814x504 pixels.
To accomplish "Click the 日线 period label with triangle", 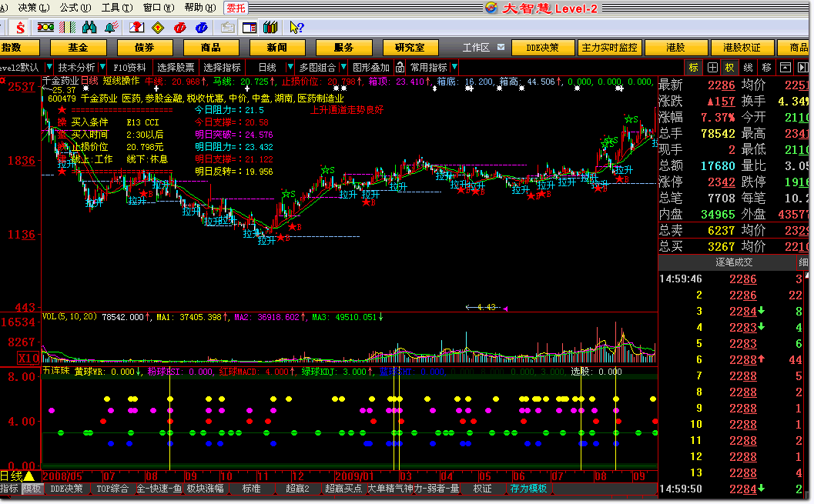I will click(x=17, y=476).
